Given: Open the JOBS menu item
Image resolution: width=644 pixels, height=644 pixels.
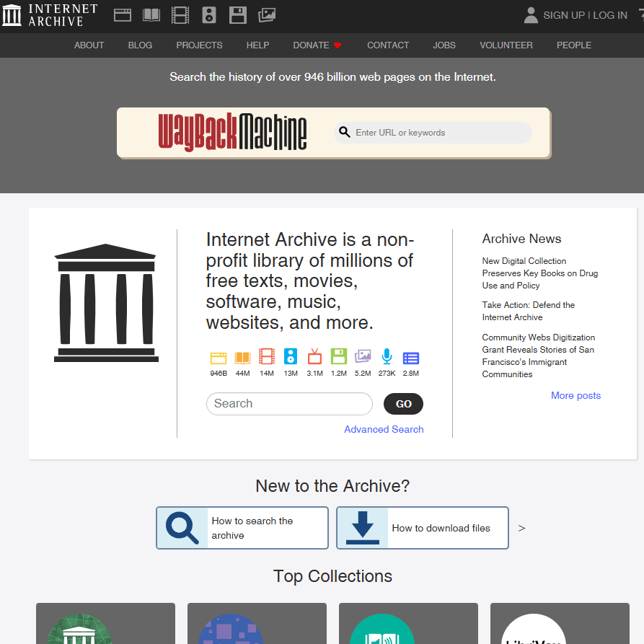Looking at the screenshot, I should click(x=444, y=45).
